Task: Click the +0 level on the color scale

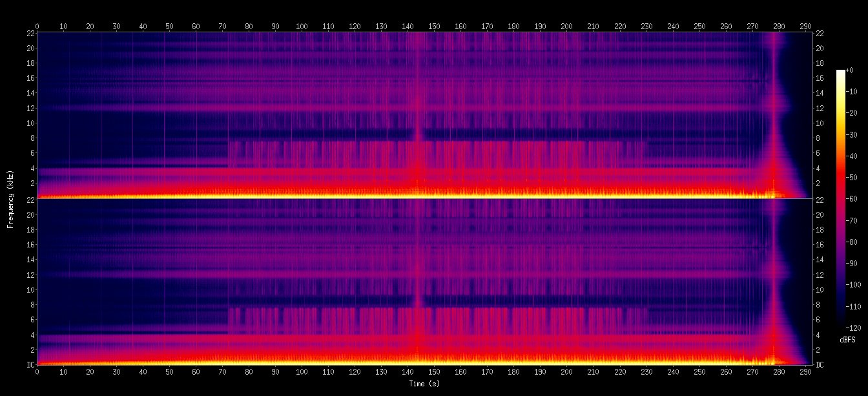Action: (x=849, y=70)
